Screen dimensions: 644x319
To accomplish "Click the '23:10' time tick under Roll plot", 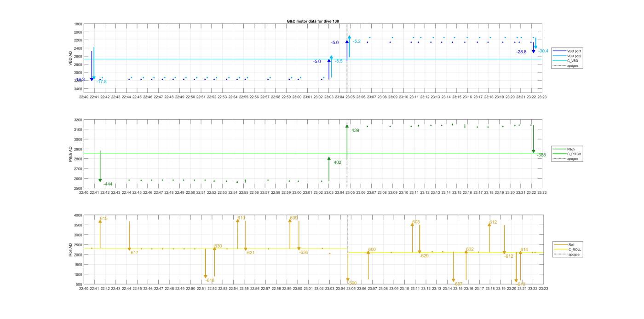I will pyautogui.click(x=404, y=289).
